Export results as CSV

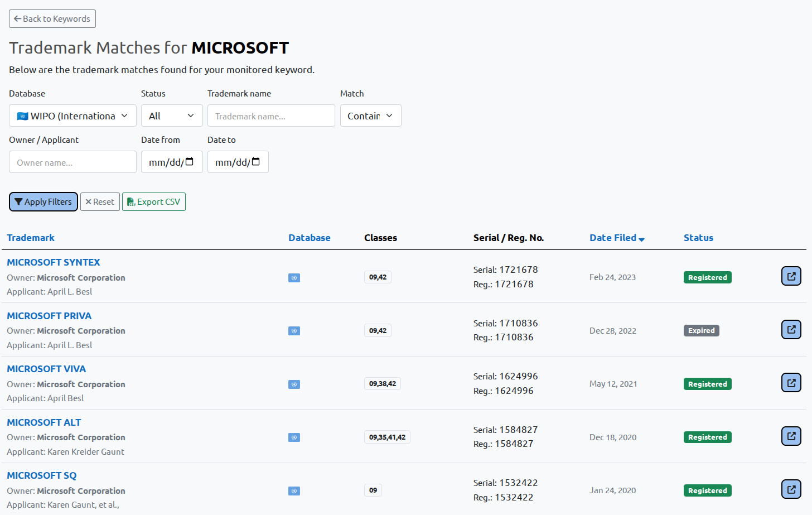[x=153, y=201]
